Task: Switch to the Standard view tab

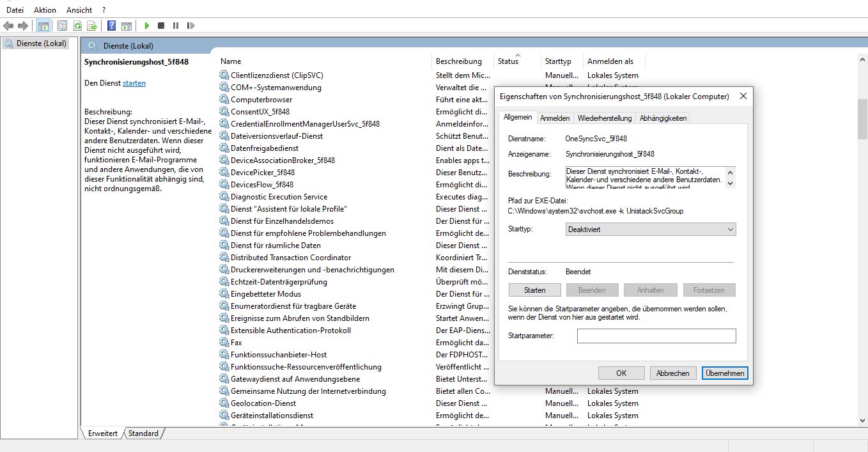Action: pyautogui.click(x=143, y=433)
